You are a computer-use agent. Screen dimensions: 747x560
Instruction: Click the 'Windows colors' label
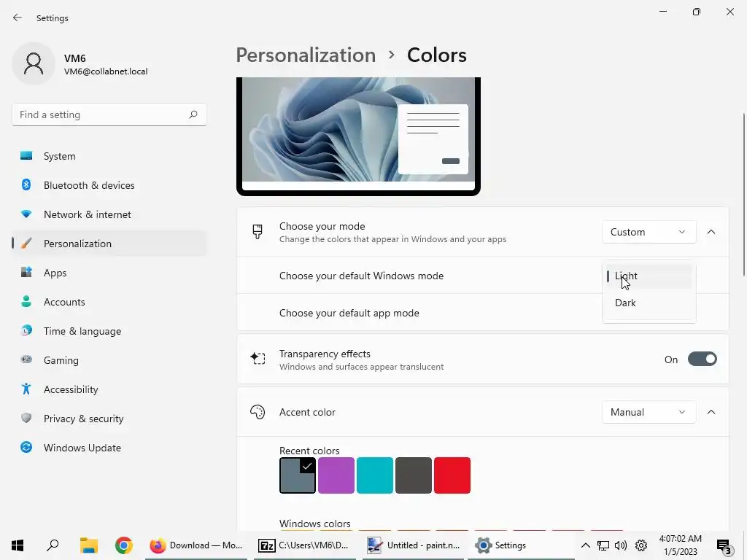pyautogui.click(x=314, y=524)
